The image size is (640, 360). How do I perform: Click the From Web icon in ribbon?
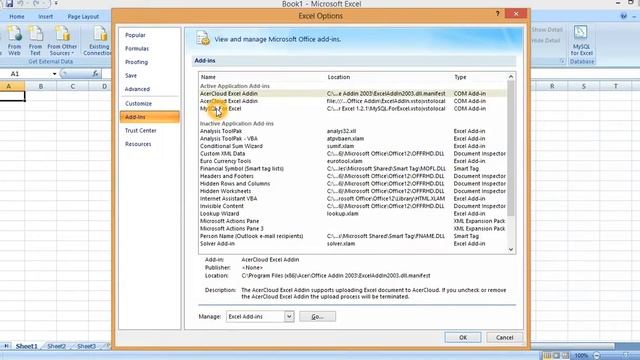tap(14, 40)
